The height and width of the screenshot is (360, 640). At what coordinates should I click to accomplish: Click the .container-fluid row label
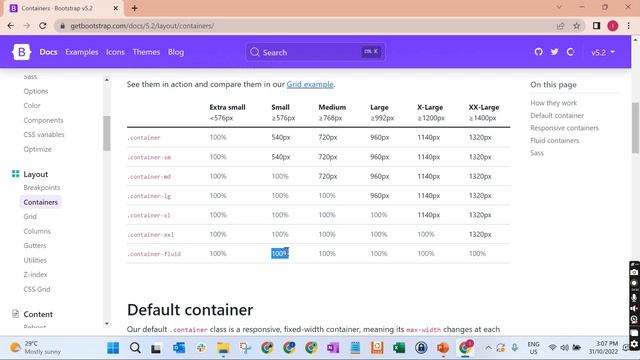coord(154,254)
